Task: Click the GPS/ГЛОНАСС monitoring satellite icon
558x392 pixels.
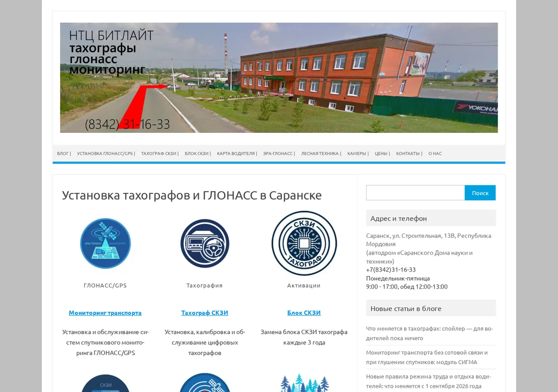Action: pyautogui.click(x=105, y=243)
